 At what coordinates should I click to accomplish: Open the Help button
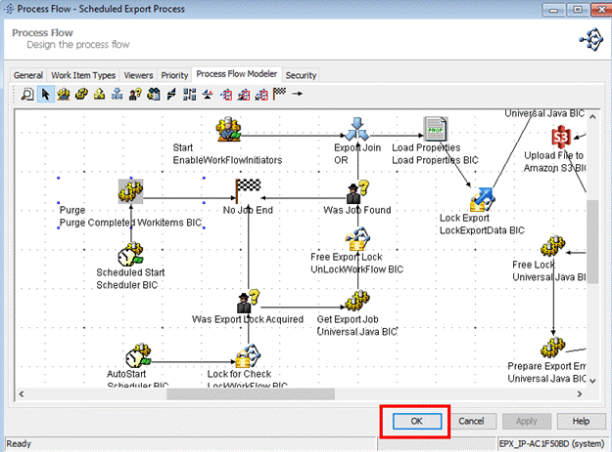pyautogui.click(x=580, y=422)
